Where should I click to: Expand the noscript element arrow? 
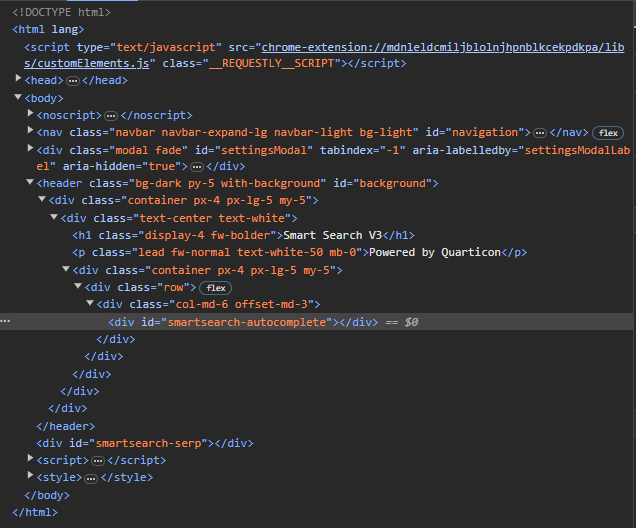30,113
